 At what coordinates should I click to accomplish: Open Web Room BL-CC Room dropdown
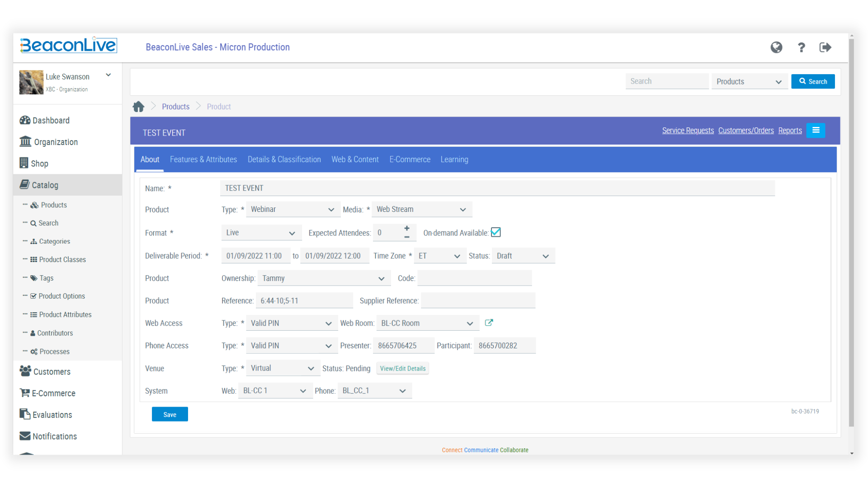pos(428,323)
